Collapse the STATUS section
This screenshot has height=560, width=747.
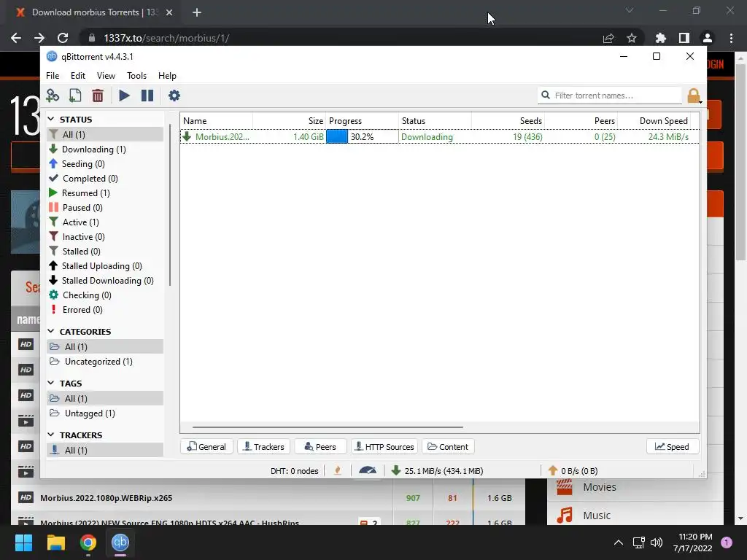tap(51, 119)
